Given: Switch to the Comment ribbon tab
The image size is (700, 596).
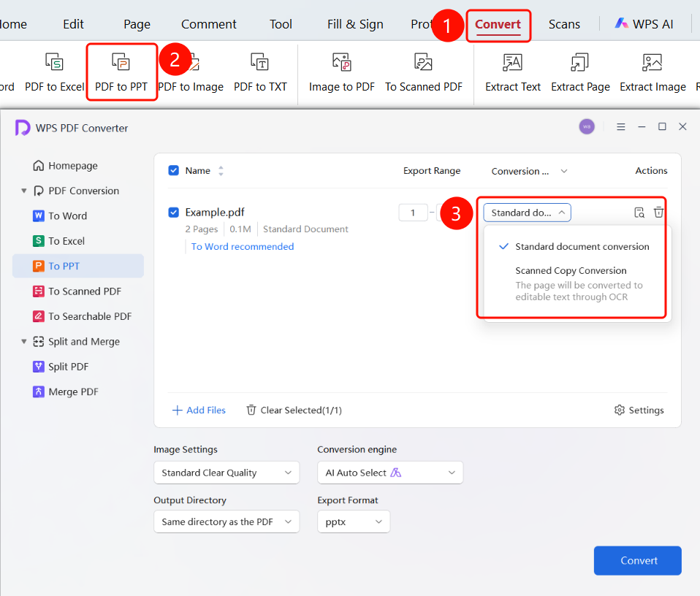Looking at the screenshot, I should pyautogui.click(x=208, y=25).
